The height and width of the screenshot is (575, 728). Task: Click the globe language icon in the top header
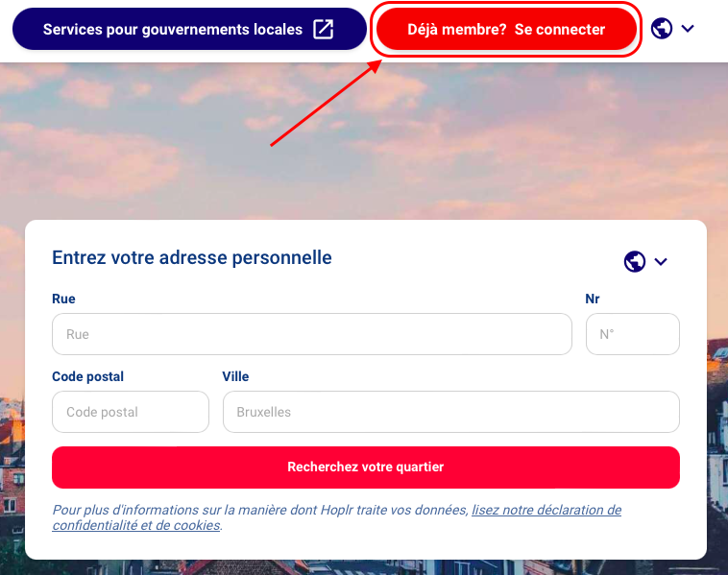(x=661, y=29)
